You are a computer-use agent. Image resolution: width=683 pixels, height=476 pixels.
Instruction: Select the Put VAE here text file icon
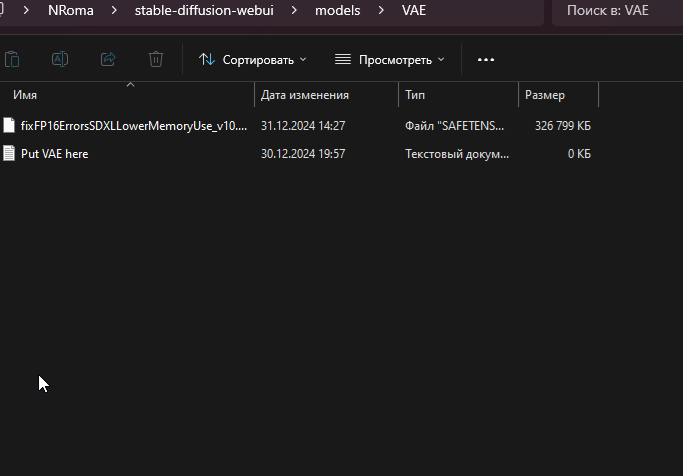(x=9, y=153)
